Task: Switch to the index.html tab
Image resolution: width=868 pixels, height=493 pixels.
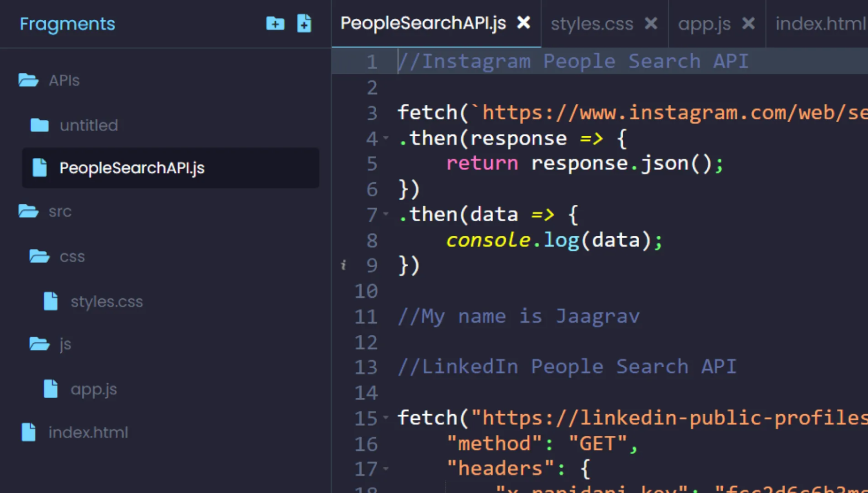Action: point(820,23)
